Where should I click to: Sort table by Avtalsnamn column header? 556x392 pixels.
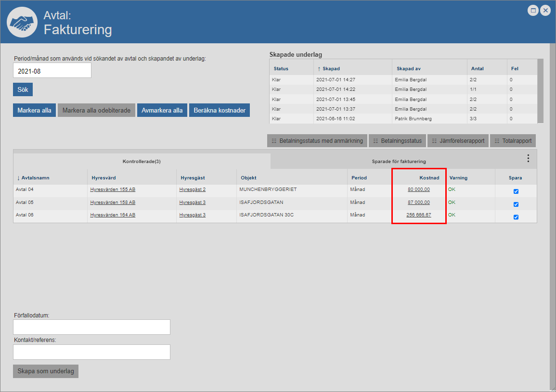pyautogui.click(x=35, y=177)
